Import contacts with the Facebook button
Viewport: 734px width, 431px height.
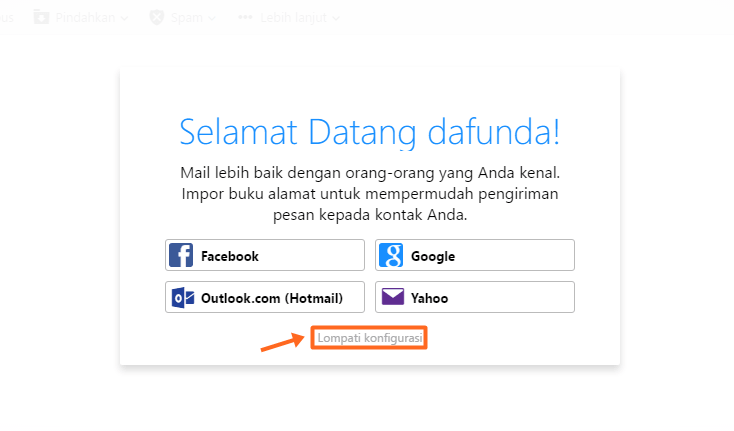tap(264, 255)
